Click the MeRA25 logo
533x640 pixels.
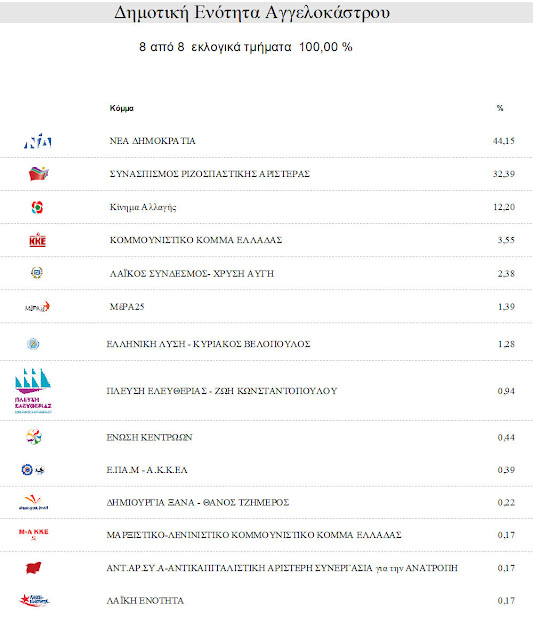(x=37, y=307)
